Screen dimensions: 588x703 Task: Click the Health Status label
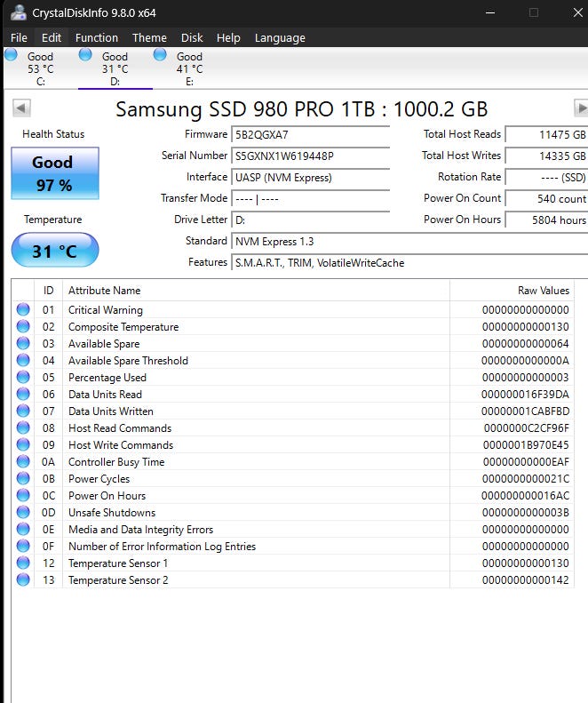53,134
